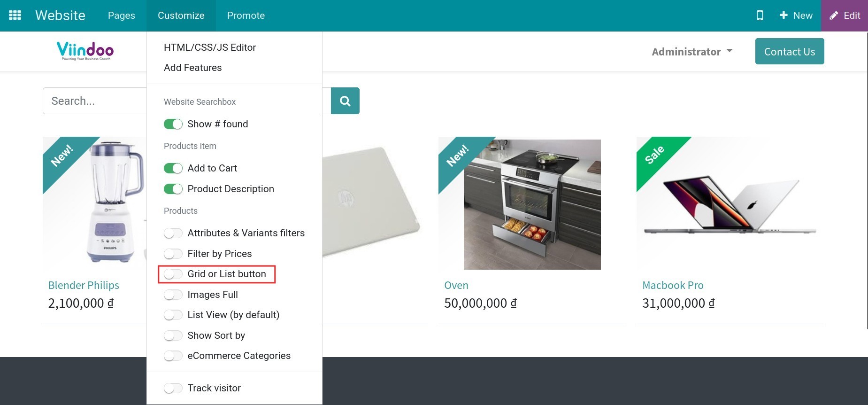Image resolution: width=868 pixels, height=405 pixels.
Task: Turn off the Add to Cart toggle
Action: (x=173, y=168)
